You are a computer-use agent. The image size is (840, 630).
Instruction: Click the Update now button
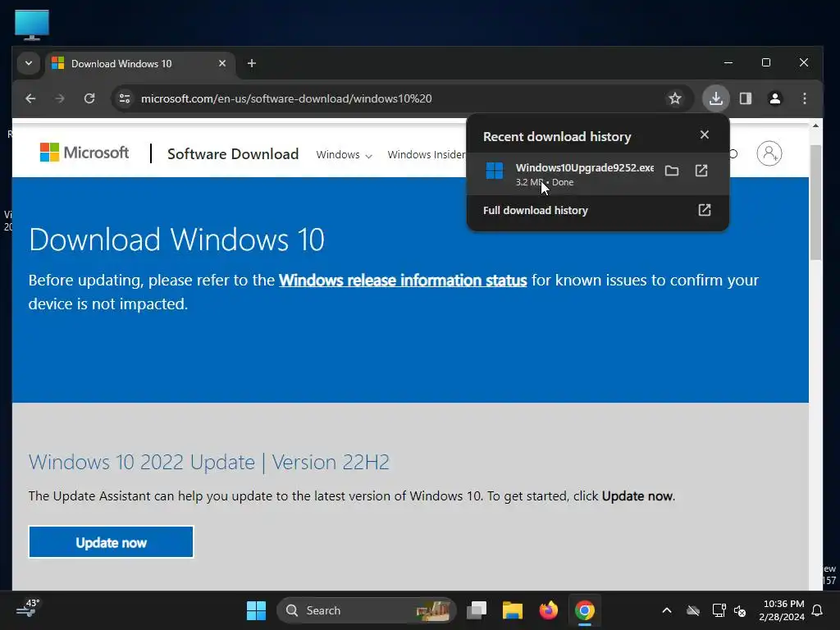(111, 542)
